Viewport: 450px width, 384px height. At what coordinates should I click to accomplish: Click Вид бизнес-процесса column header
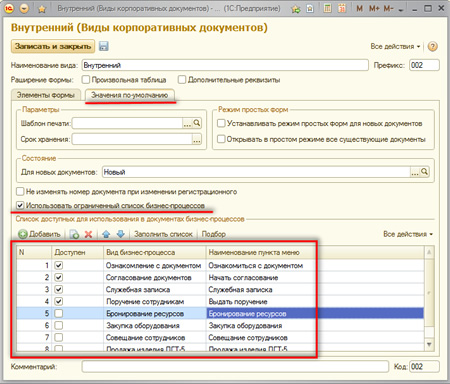click(x=155, y=252)
